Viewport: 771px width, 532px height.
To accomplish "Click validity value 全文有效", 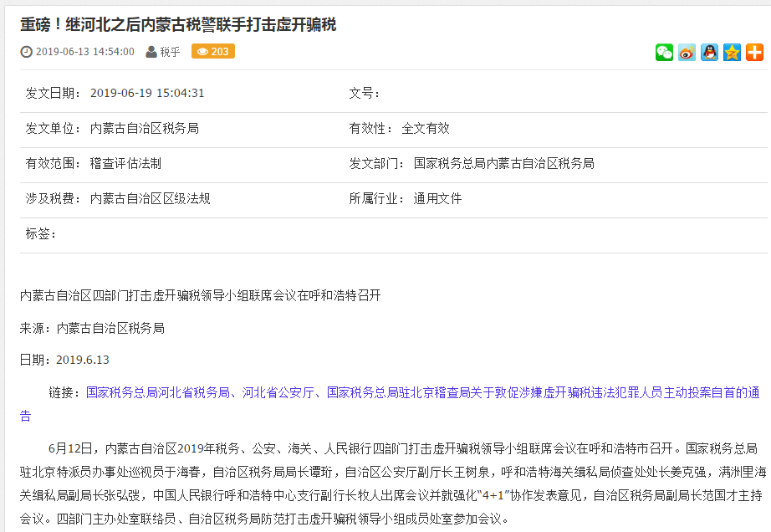I will tap(426, 128).
